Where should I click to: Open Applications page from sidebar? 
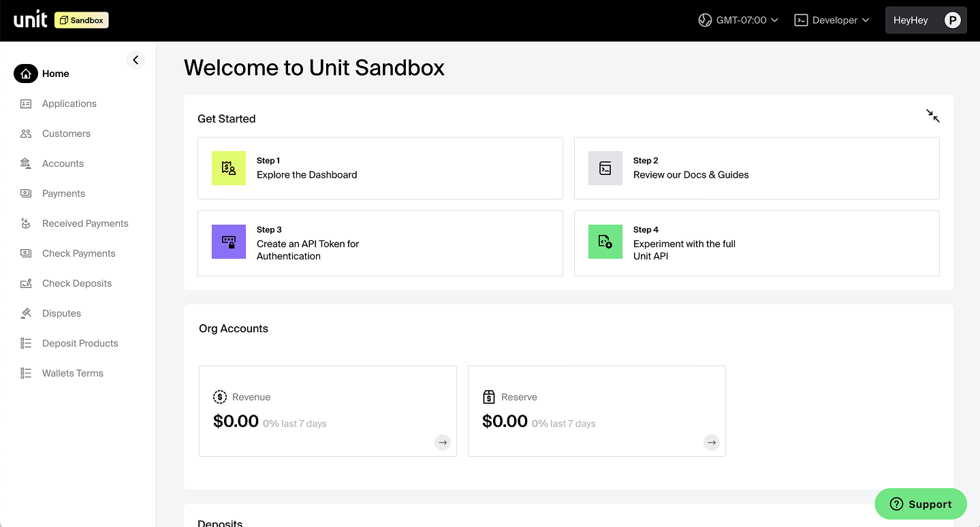click(x=69, y=103)
